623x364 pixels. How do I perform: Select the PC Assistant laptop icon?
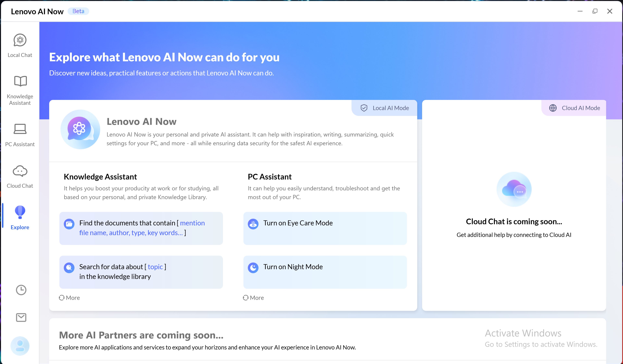click(x=20, y=129)
